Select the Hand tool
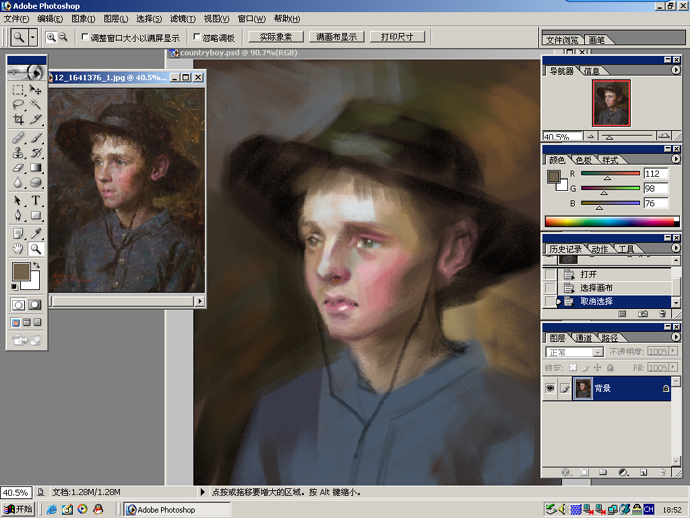Image resolution: width=690 pixels, height=518 pixels. click(x=18, y=249)
